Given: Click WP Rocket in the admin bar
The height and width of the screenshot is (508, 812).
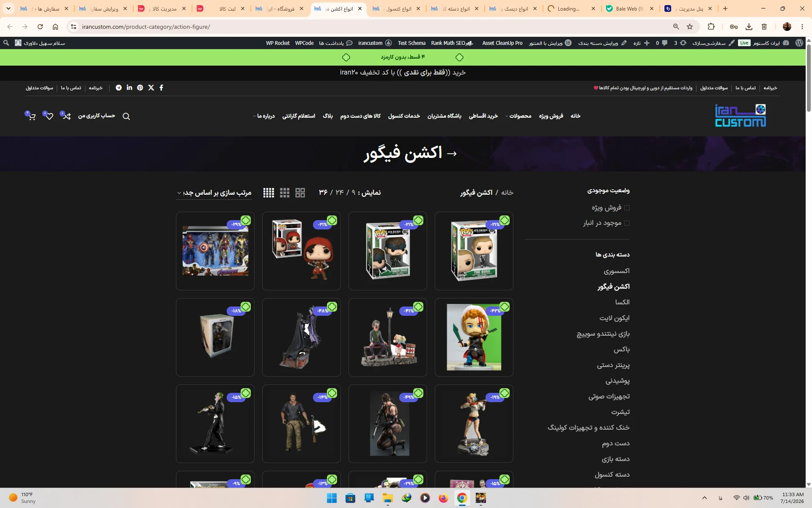Looking at the screenshot, I should pos(278,43).
